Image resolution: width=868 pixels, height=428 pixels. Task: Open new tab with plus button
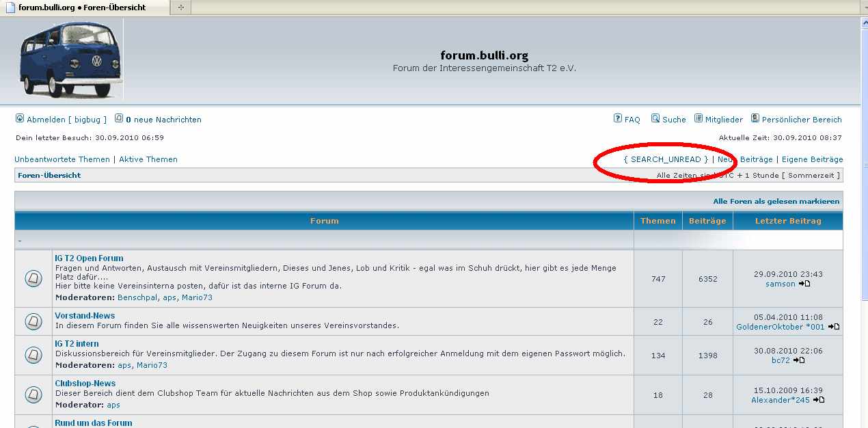[180, 8]
